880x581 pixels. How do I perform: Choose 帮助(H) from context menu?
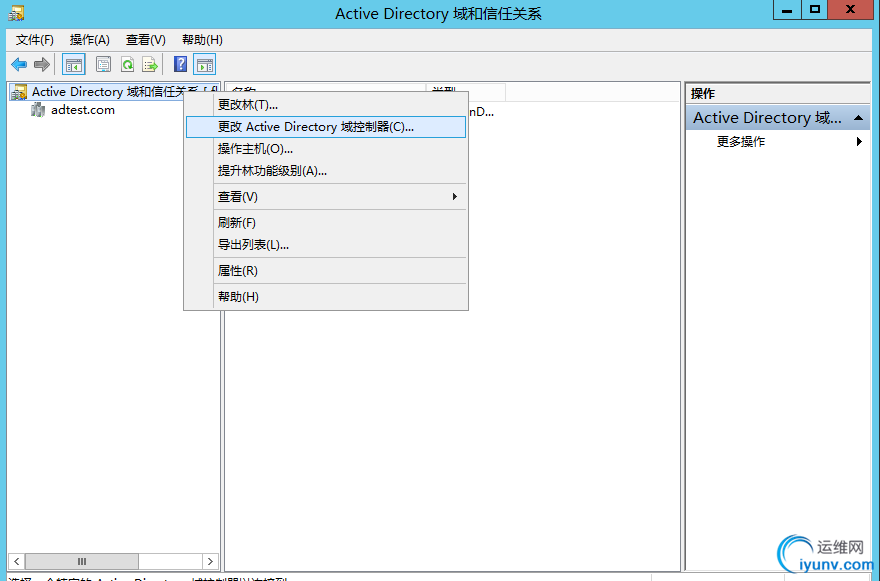[x=326, y=296]
